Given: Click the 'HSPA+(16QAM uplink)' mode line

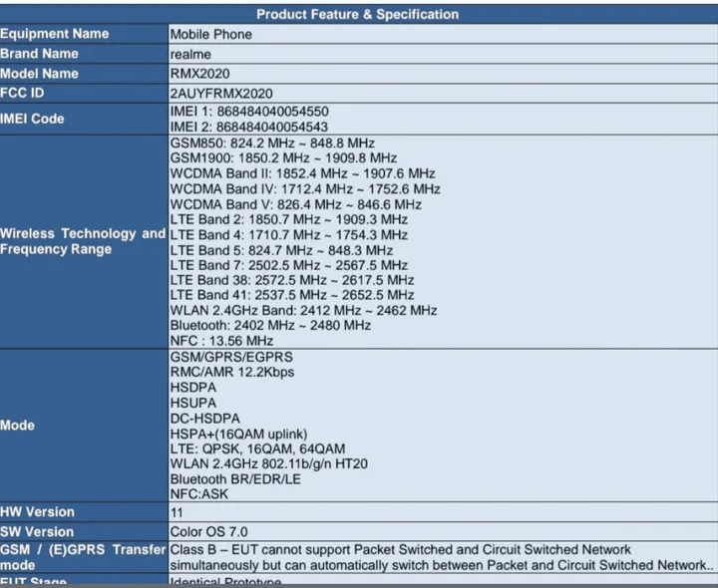Looking at the screenshot, I should pyautogui.click(x=239, y=434).
